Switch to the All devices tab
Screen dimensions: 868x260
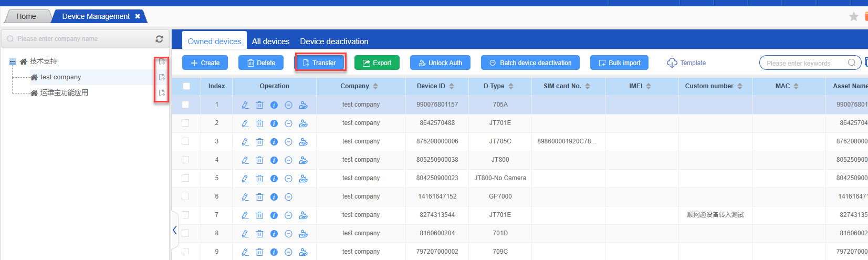270,41
